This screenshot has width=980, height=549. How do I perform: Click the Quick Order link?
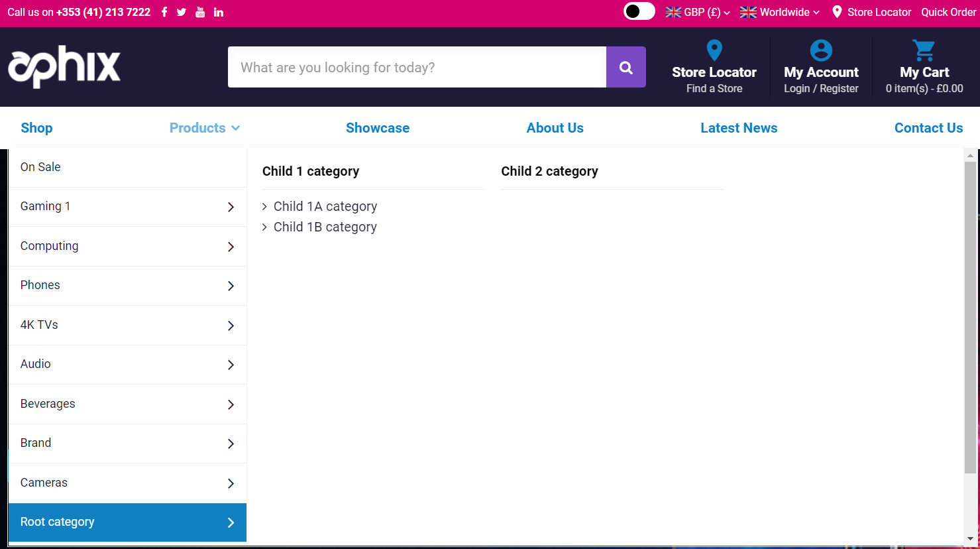949,12
